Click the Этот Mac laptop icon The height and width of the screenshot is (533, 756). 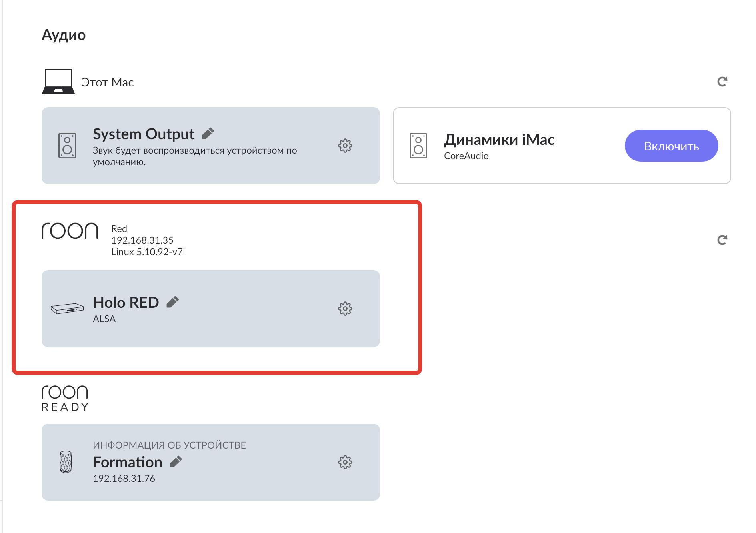(x=58, y=82)
